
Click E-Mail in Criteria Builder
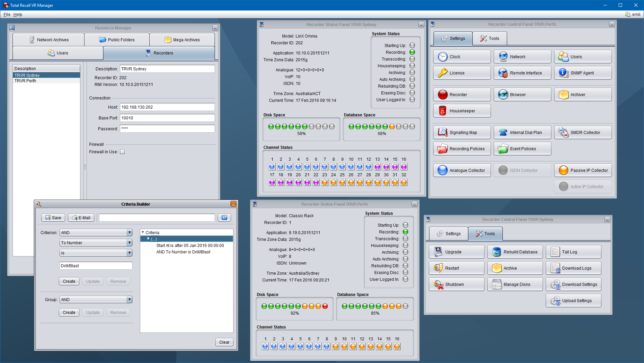tap(81, 218)
